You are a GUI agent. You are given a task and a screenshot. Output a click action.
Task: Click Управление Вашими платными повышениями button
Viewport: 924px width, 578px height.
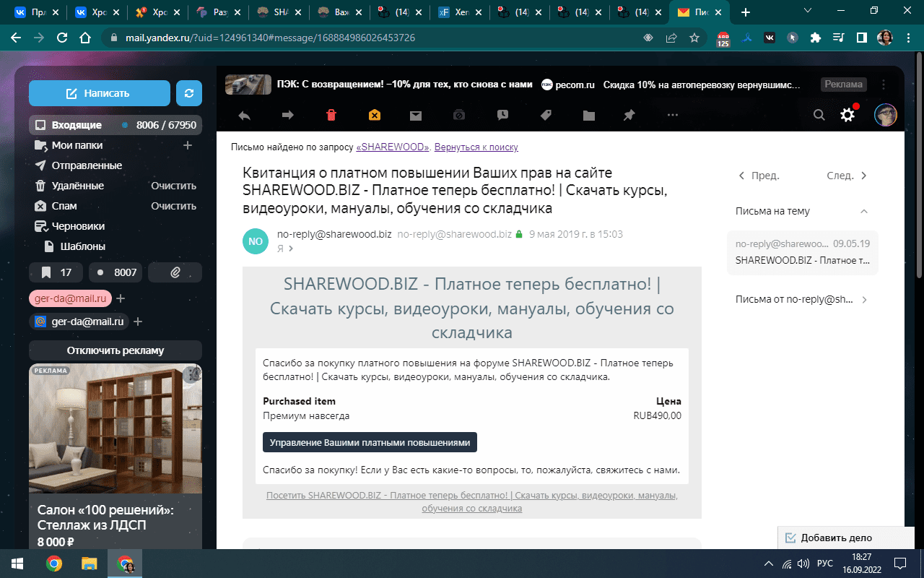click(x=370, y=442)
